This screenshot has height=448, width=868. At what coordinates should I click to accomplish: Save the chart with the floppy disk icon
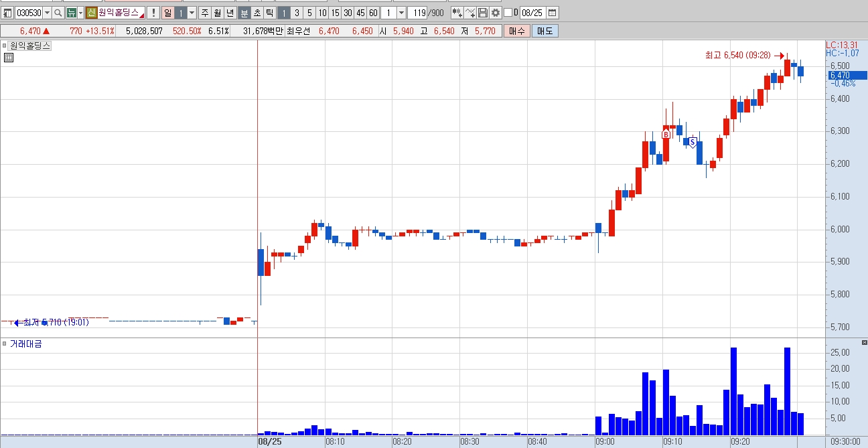pos(483,13)
